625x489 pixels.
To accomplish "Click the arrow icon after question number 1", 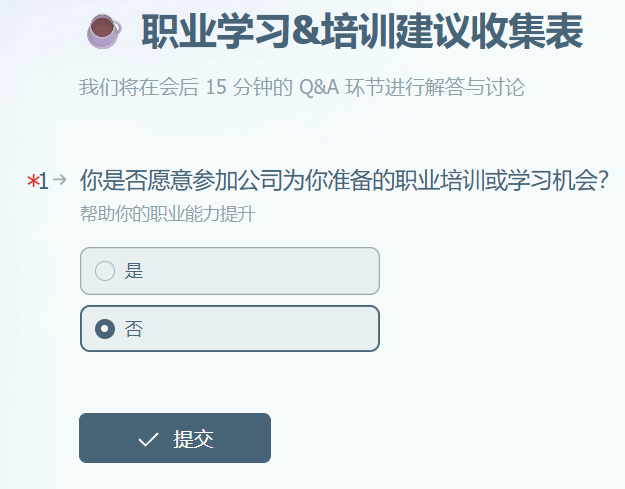I will click(x=59, y=179).
